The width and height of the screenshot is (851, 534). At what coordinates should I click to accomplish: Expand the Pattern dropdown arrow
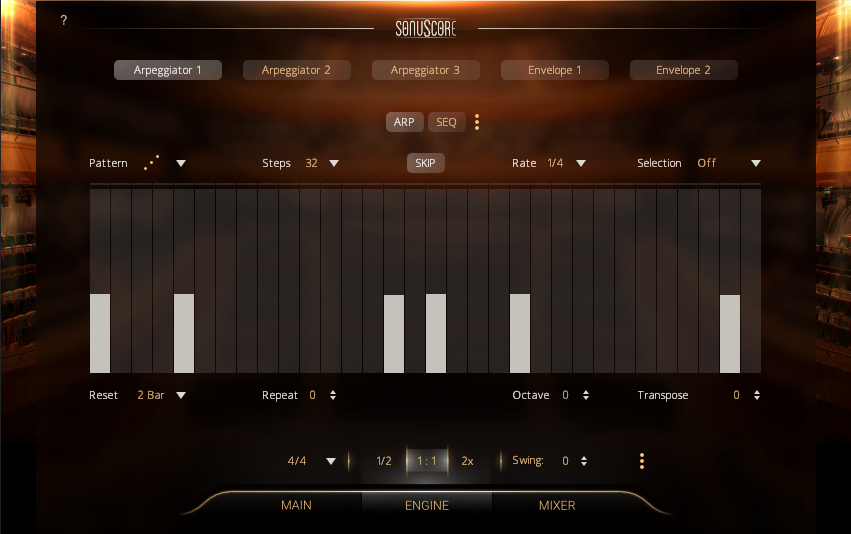pyautogui.click(x=181, y=163)
